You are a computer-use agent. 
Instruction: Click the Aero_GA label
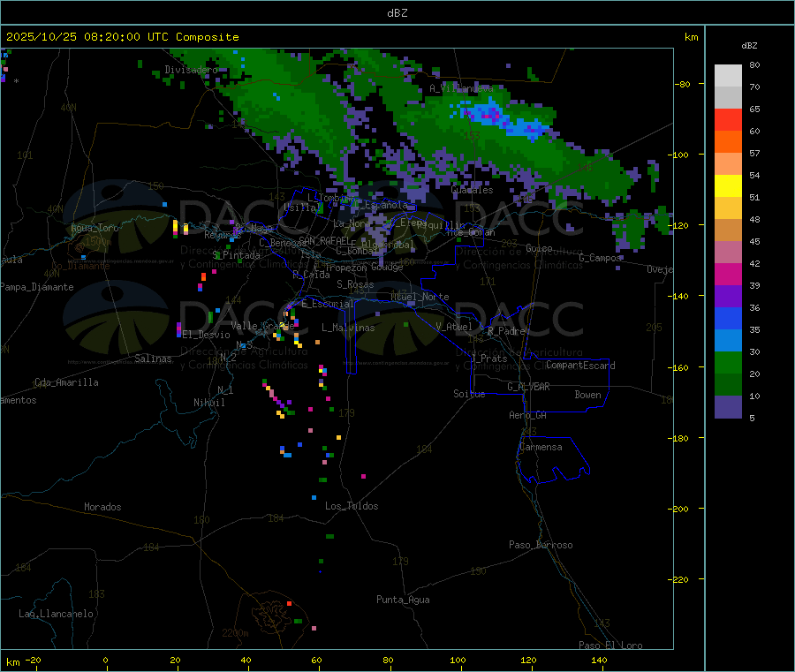[528, 415]
